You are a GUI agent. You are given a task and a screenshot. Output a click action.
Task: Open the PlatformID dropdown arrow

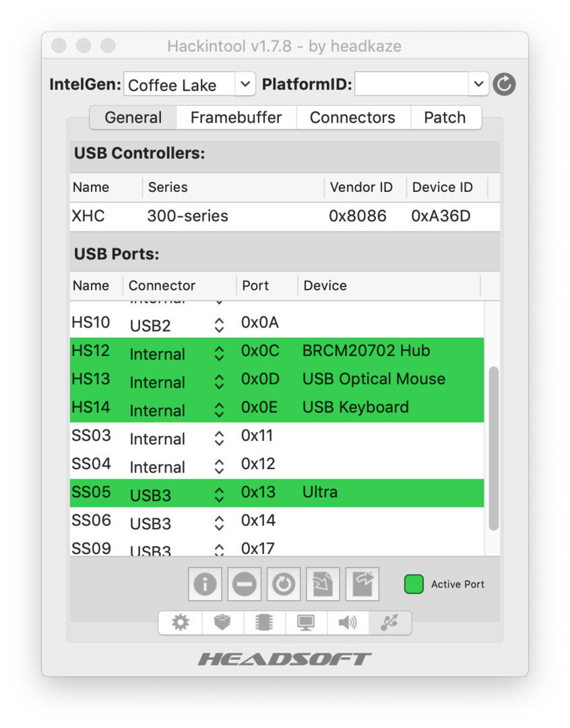[x=478, y=84]
